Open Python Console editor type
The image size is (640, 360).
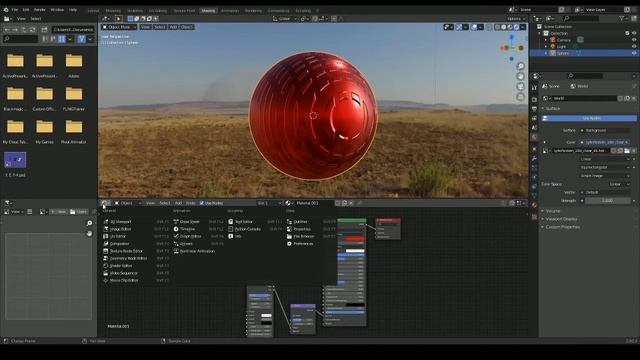coord(247,229)
